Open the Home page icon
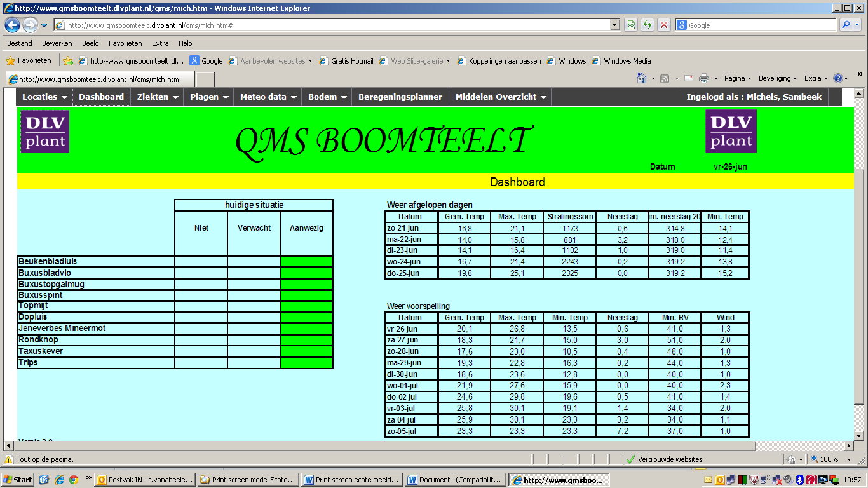The height and width of the screenshot is (488, 868). point(642,78)
